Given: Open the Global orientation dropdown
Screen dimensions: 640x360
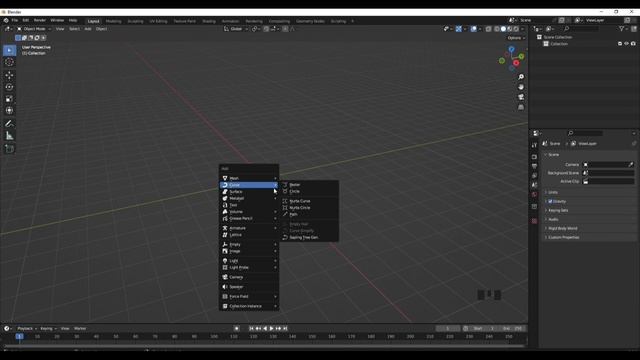Looking at the screenshot, I should click(x=236, y=29).
